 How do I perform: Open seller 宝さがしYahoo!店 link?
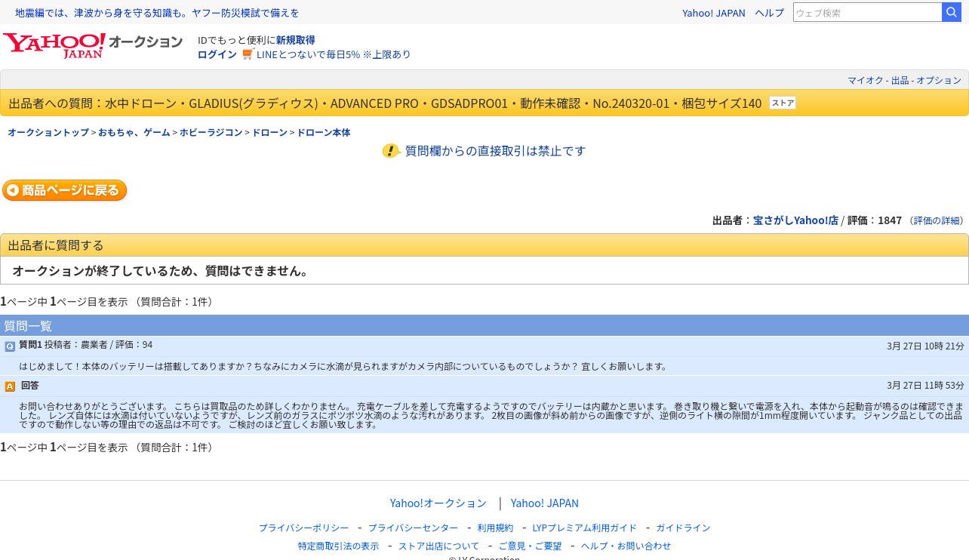795,220
